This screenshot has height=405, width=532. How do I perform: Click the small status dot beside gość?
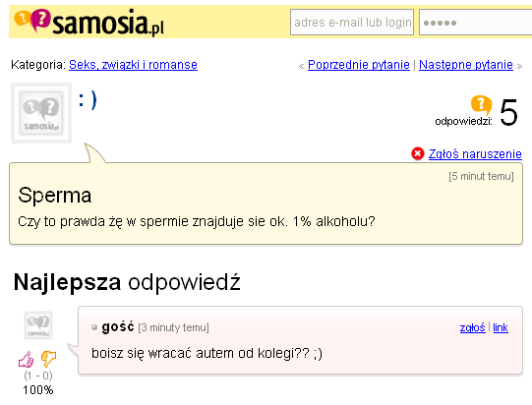pos(94,327)
